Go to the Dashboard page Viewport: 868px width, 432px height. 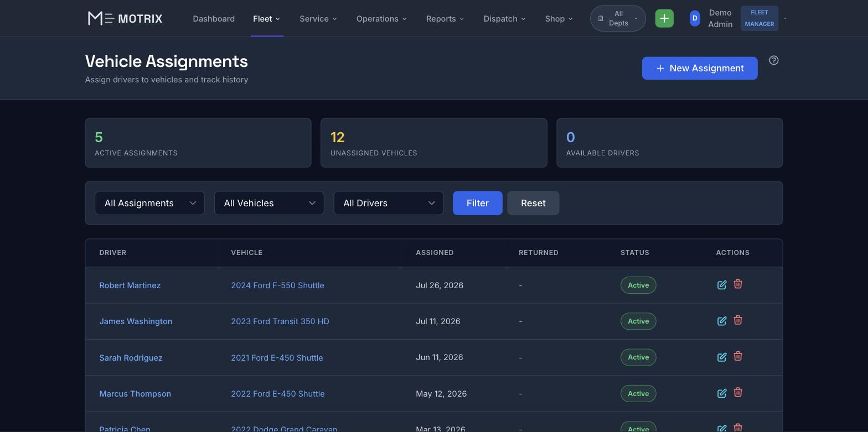[x=214, y=19]
